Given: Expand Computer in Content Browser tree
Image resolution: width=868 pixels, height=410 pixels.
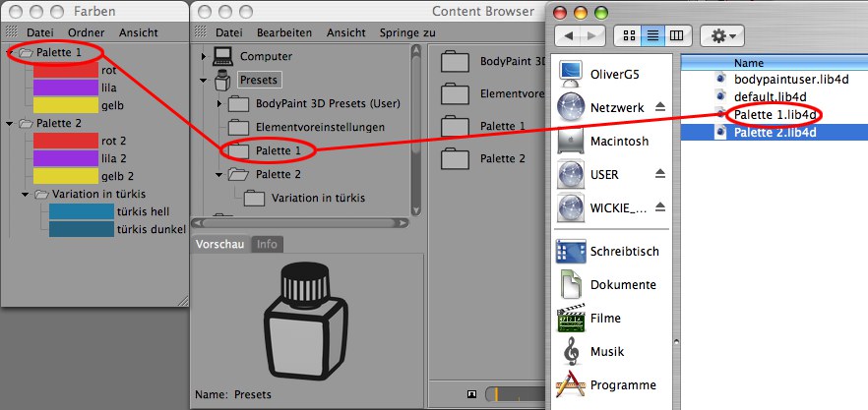Looking at the screenshot, I should tap(204, 56).
